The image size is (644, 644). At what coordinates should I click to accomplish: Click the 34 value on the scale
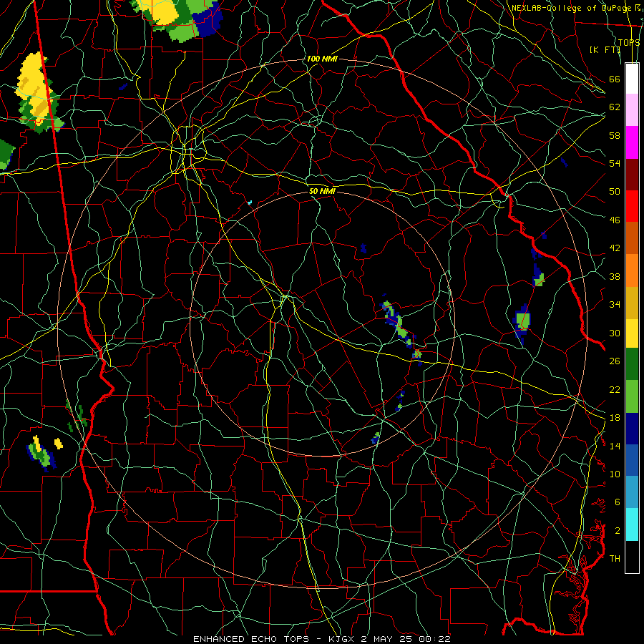pos(615,305)
